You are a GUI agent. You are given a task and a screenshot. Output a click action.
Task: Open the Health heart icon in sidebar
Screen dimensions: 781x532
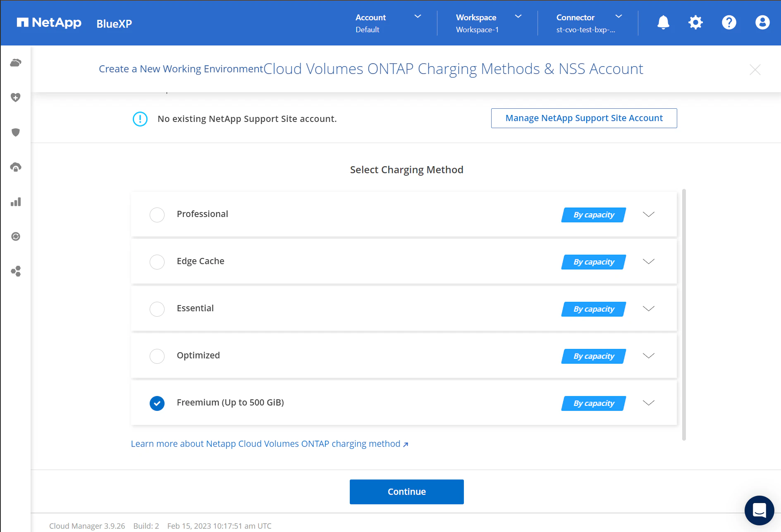pyautogui.click(x=16, y=98)
